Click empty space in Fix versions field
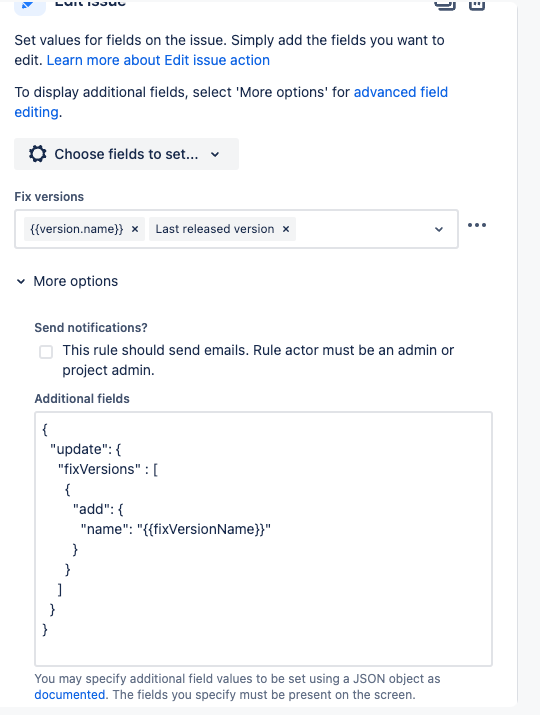 pyautogui.click(x=363, y=229)
